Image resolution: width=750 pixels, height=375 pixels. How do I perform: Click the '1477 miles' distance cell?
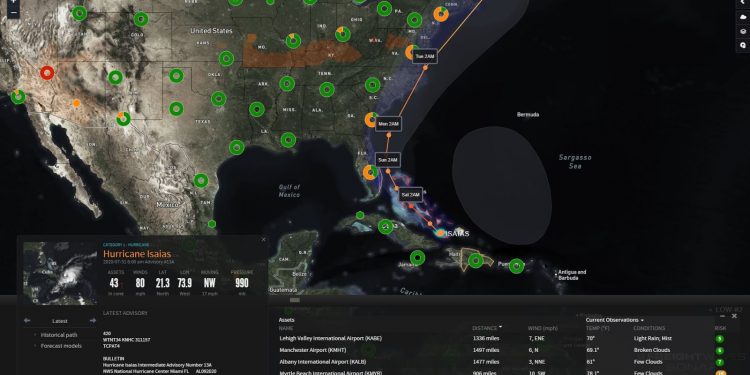click(485, 362)
